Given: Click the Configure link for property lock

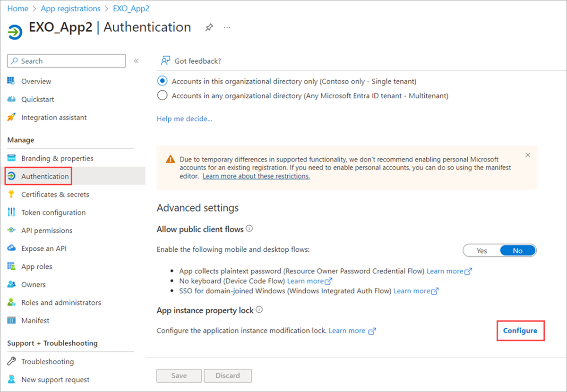Looking at the screenshot, I should [520, 331].
